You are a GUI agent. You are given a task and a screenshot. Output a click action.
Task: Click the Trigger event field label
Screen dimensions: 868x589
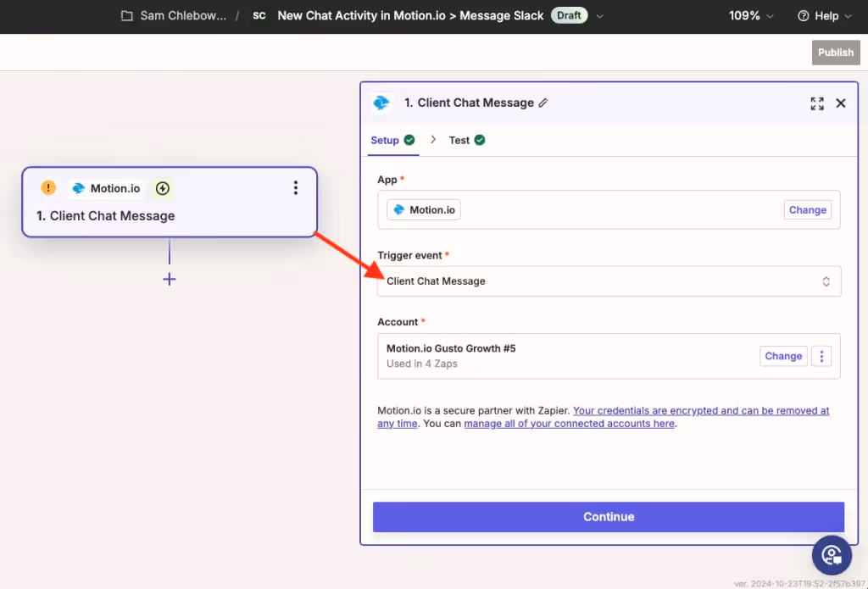[409, 255]
